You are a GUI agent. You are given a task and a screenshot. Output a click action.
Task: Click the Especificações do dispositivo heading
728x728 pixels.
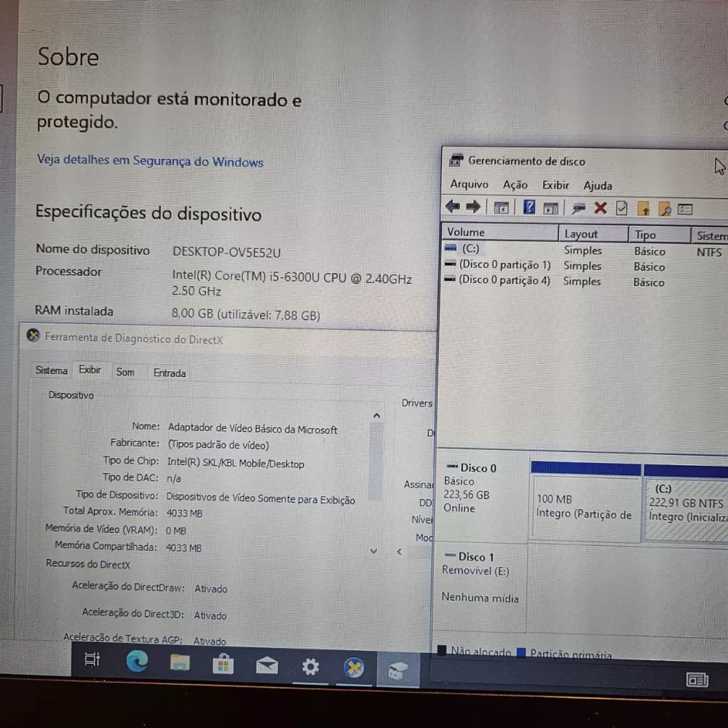click(149, 213)
